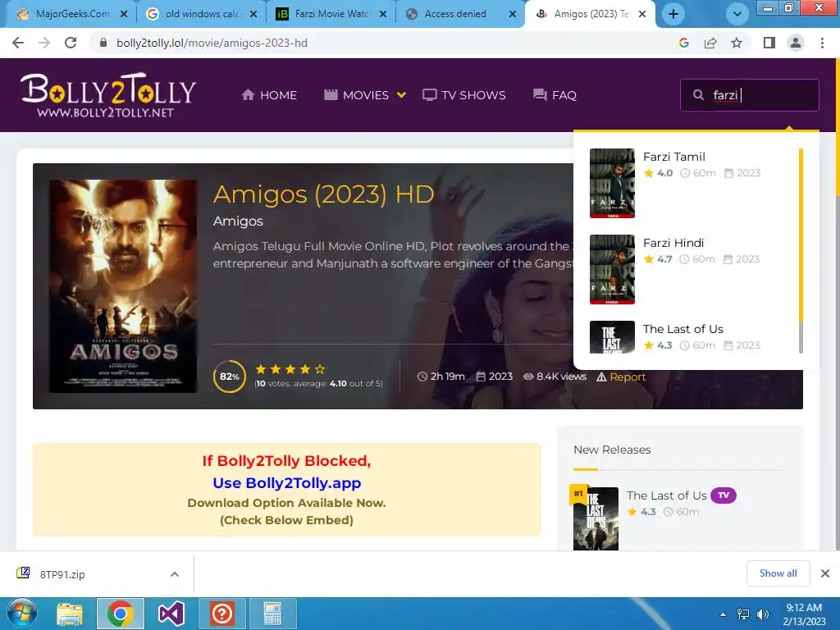Expand options chevron for 8TP91.zip
The height and width of the screenshot is (630, 840).
tap(175, 574)
